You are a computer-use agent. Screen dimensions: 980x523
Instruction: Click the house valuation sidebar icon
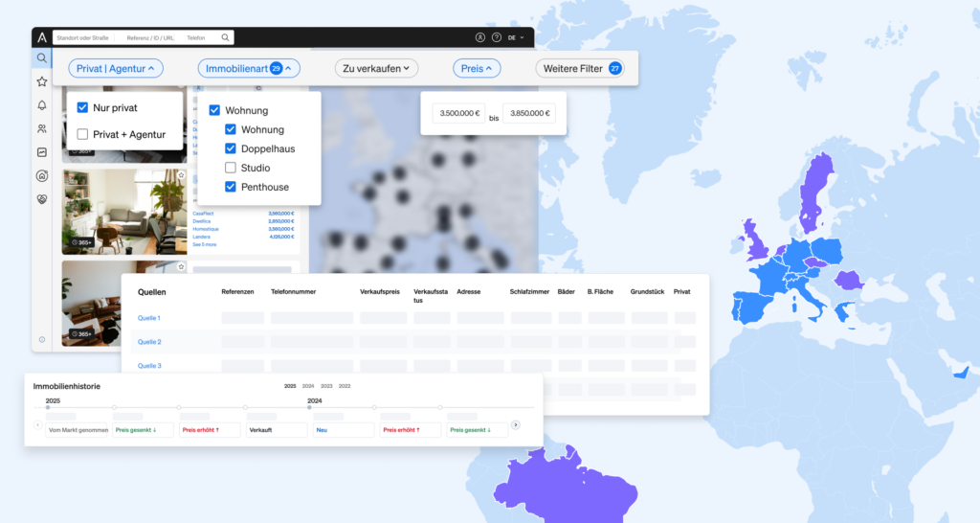click(x=42, y=175)
